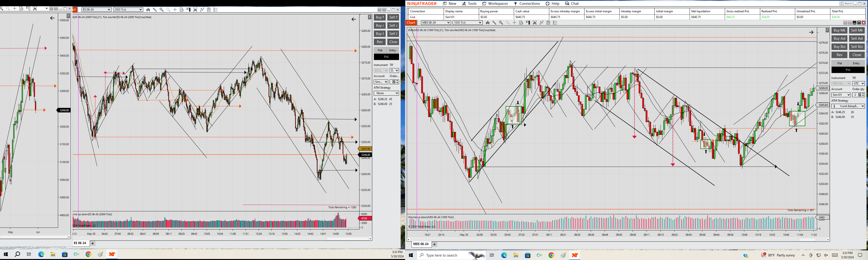Open NinjaTrader icon on right taskbar

pyautogui.click(x=575, y=255)
